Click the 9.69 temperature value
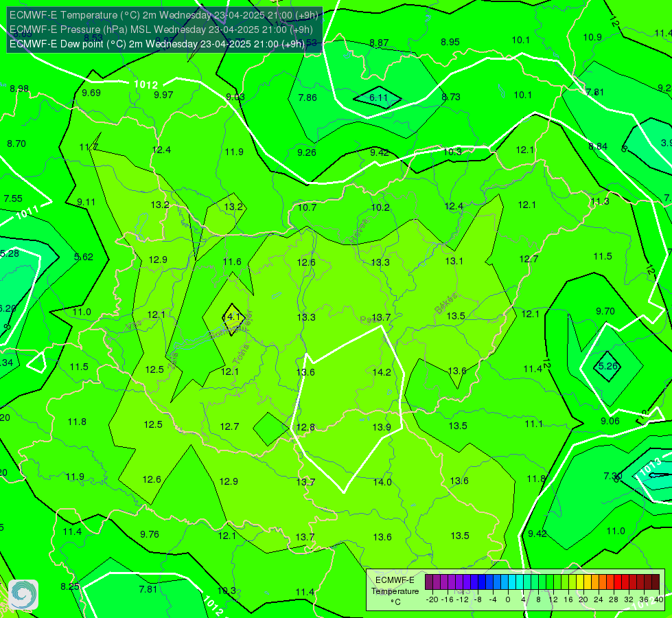The width and height of the screenshot is (672, 618). [91, 93]
